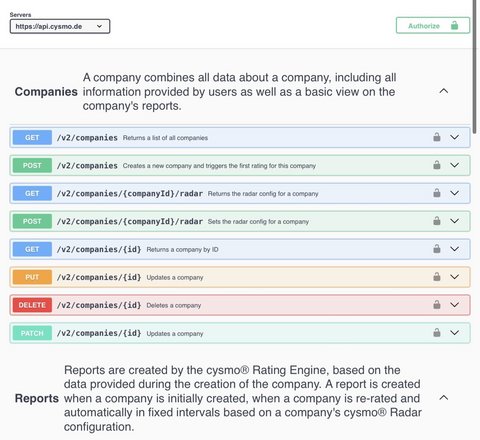The height and width of the screenshot is (440, 480).
Task: Select the Reports section heading
Action: 37,398
